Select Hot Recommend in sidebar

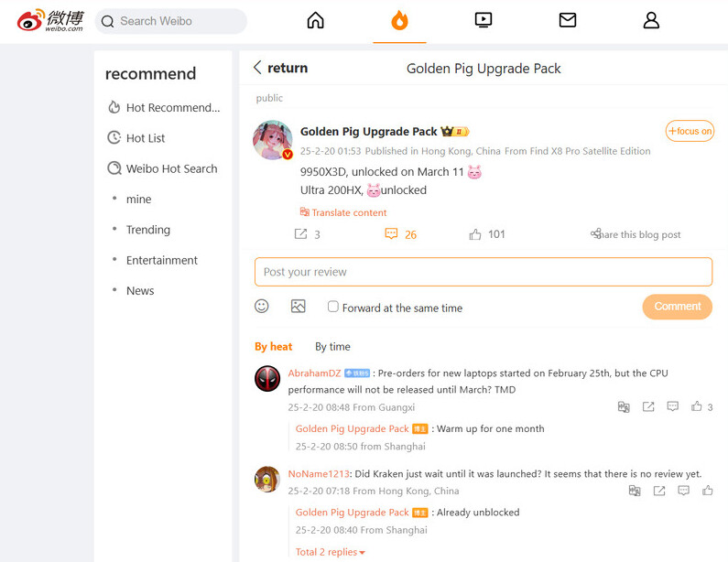click(163, 108)
